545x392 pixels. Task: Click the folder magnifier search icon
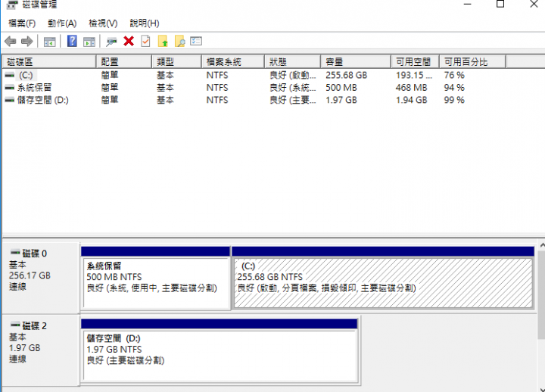(x=179, y=42)
